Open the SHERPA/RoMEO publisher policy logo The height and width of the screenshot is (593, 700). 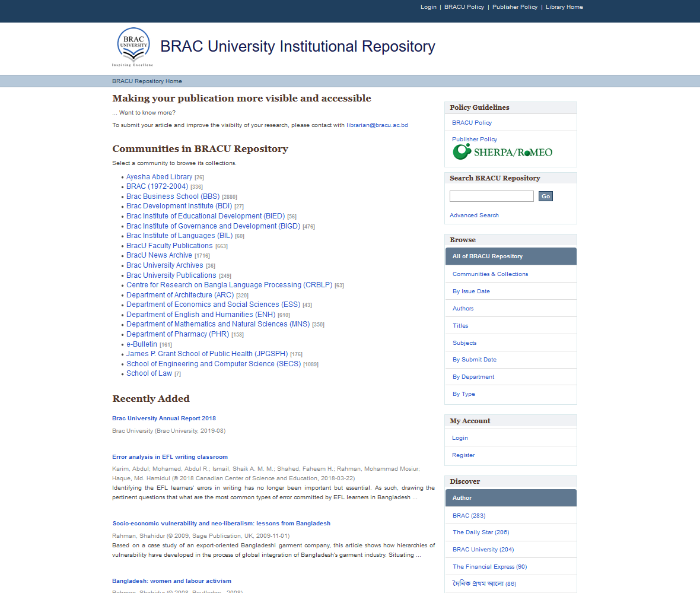tap(502, 152)
